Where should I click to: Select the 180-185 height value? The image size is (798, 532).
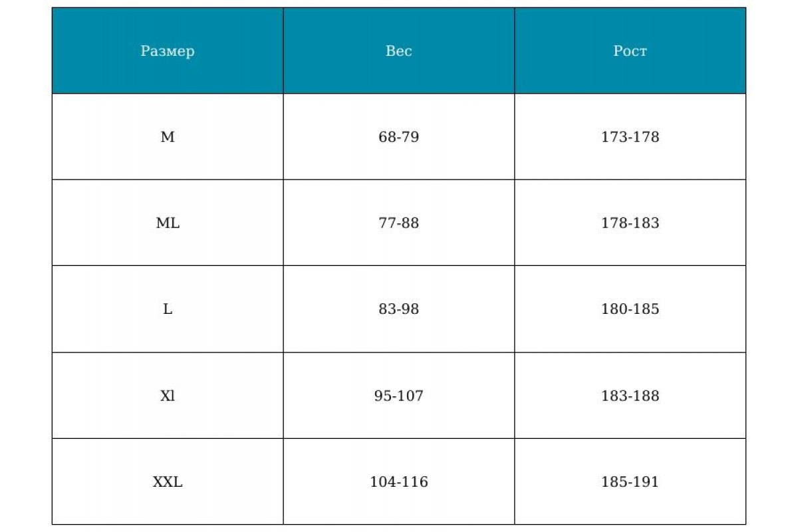click(630, 309)
